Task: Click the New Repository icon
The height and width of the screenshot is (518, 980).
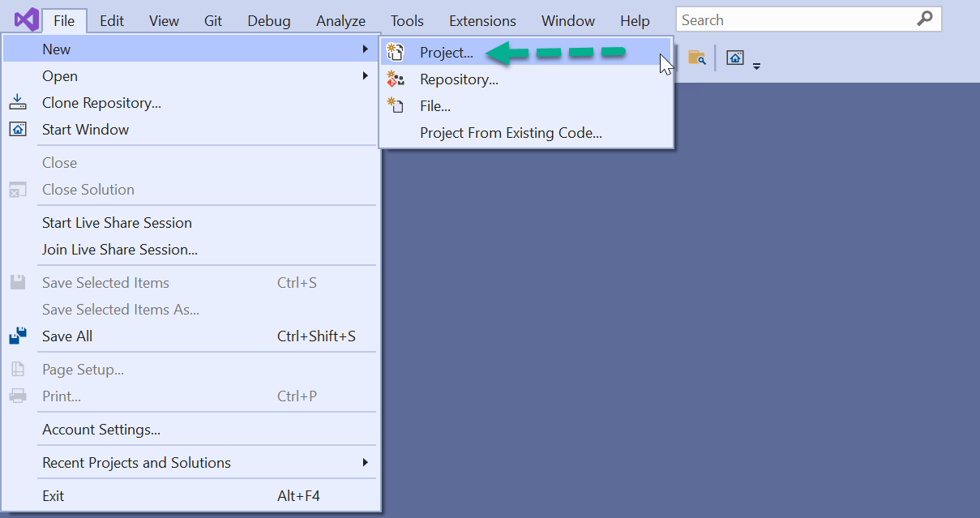Action: click(396, 79)
